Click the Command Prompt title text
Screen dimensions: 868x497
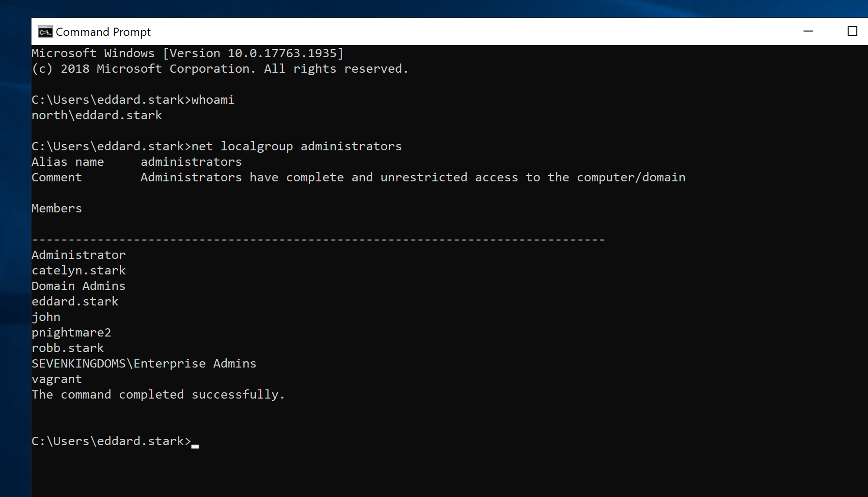pos(103,32)
